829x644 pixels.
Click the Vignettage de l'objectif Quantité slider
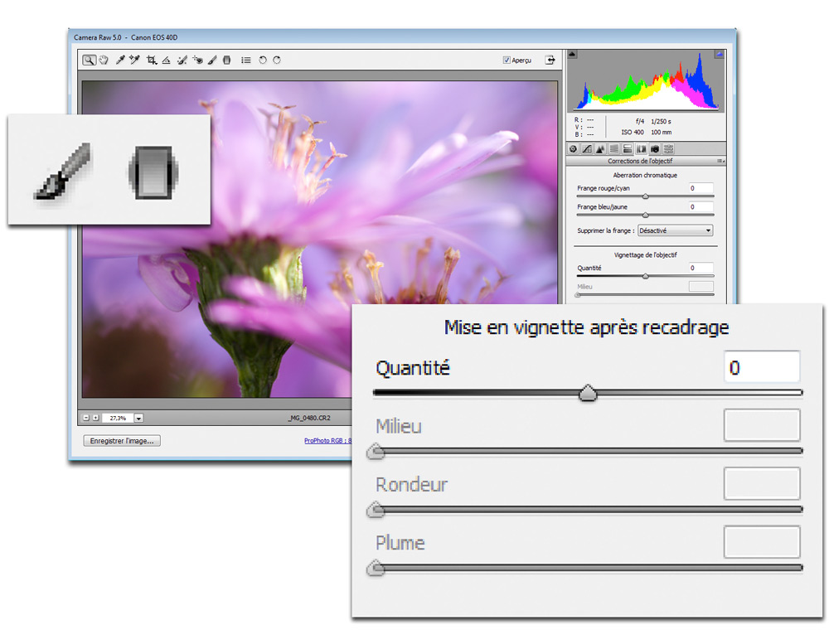[645, 276]
